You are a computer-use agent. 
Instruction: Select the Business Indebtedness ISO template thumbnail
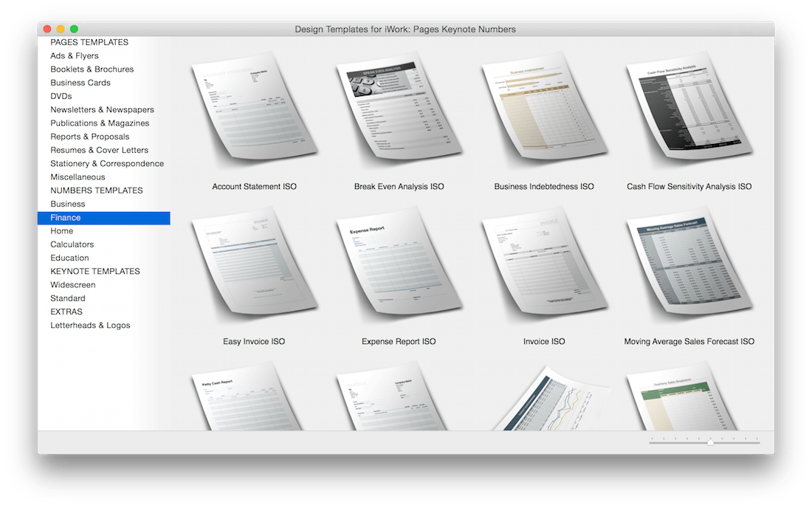[544, 106]
